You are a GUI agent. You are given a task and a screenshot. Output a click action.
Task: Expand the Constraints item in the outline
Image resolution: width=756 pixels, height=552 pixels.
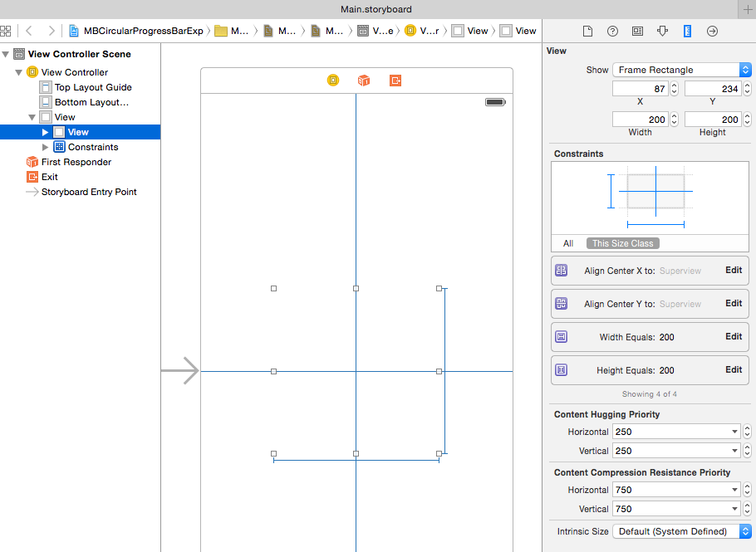tap(46, 147)
